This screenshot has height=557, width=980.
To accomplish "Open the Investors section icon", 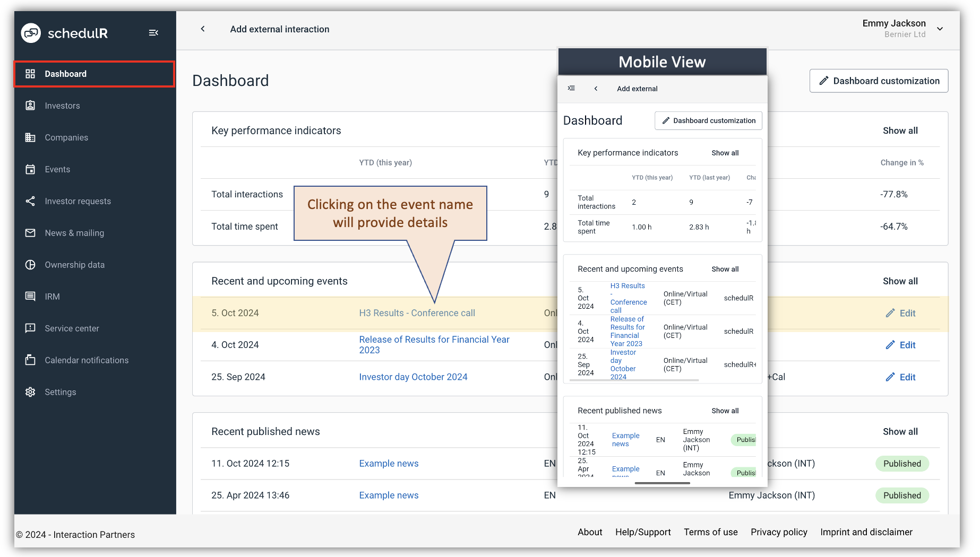I will point(30,105).
